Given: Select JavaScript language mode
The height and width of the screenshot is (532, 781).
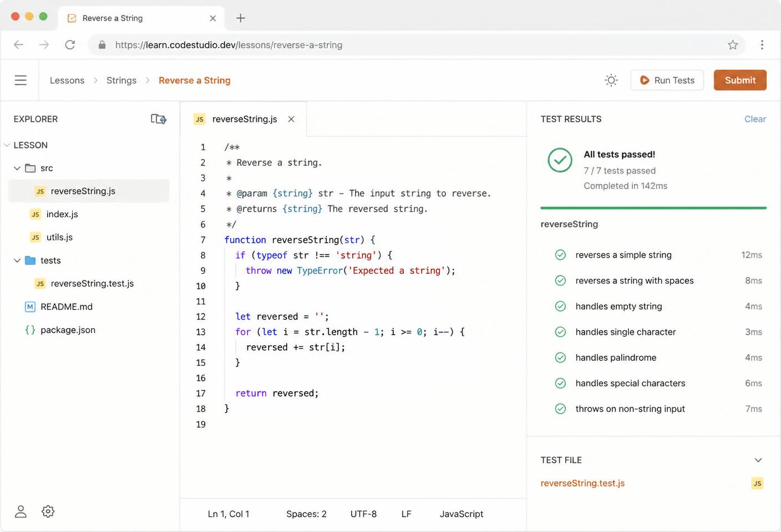Looking at the screenshot, I should point(461,514).
